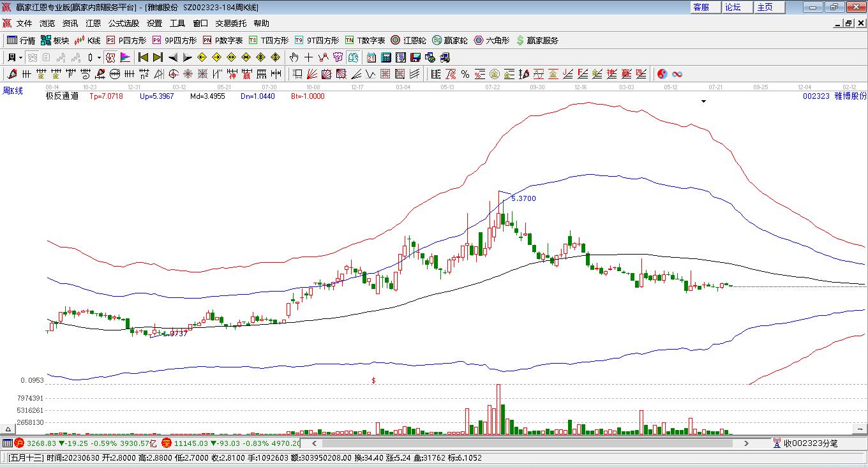868x467 pixels.
Task: Click the yin-yang taiji icon
Action: coord(662,74)
